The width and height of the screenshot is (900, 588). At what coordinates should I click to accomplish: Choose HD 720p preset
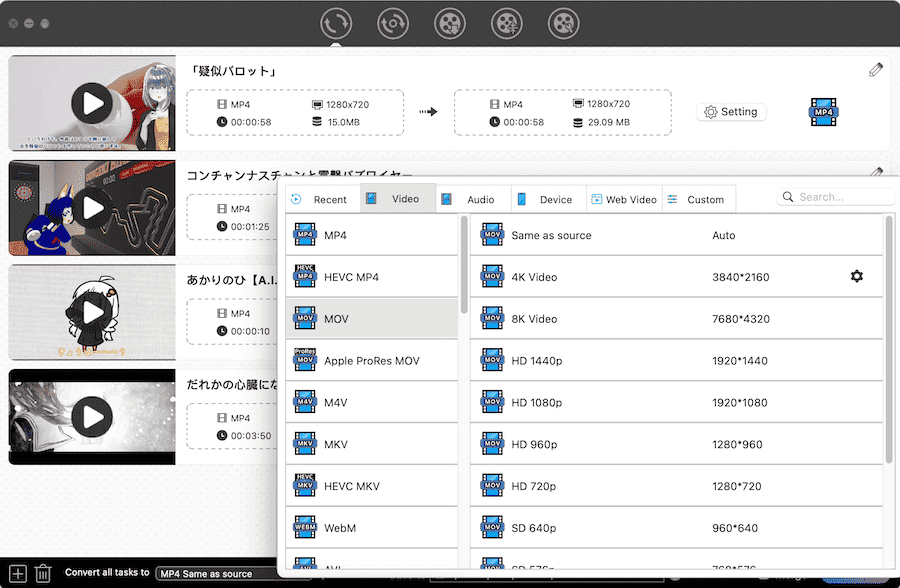676,486
